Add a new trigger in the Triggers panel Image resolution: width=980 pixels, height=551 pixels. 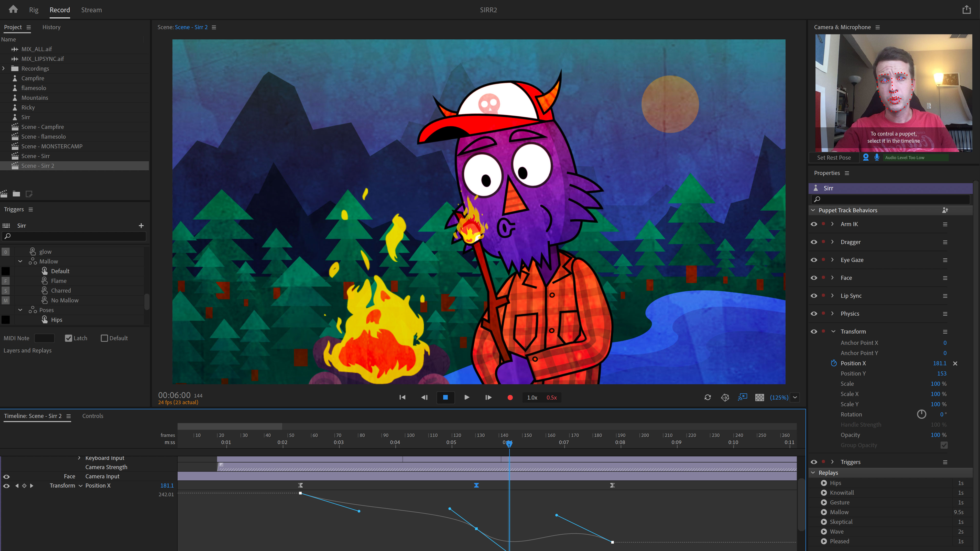tap(141, 226)
